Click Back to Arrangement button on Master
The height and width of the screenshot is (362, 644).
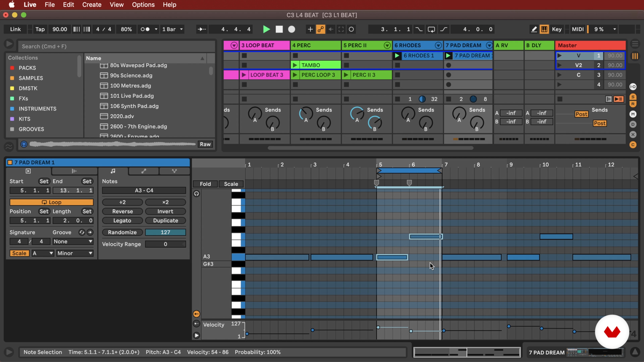[619, 99]
